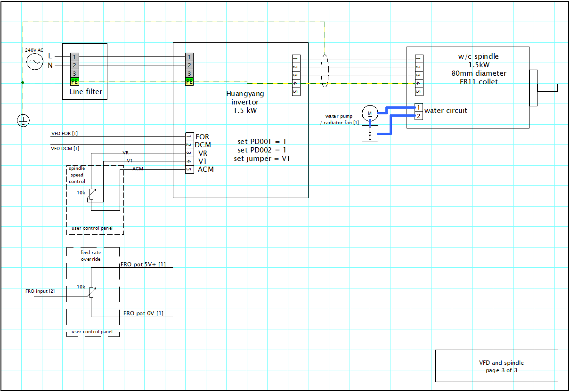Select water circuit terminal 1 on spindle
570x392 pixels.
[418, 108]
